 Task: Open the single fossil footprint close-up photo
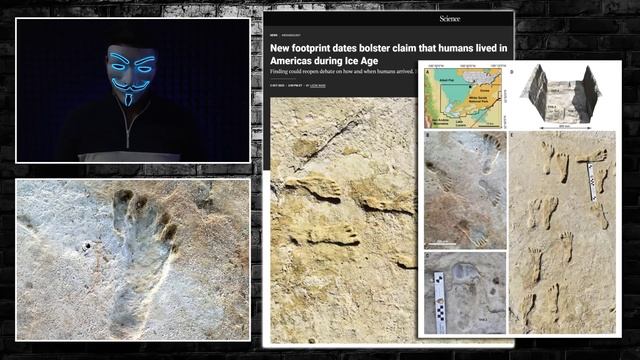click(x=133, y=260)
